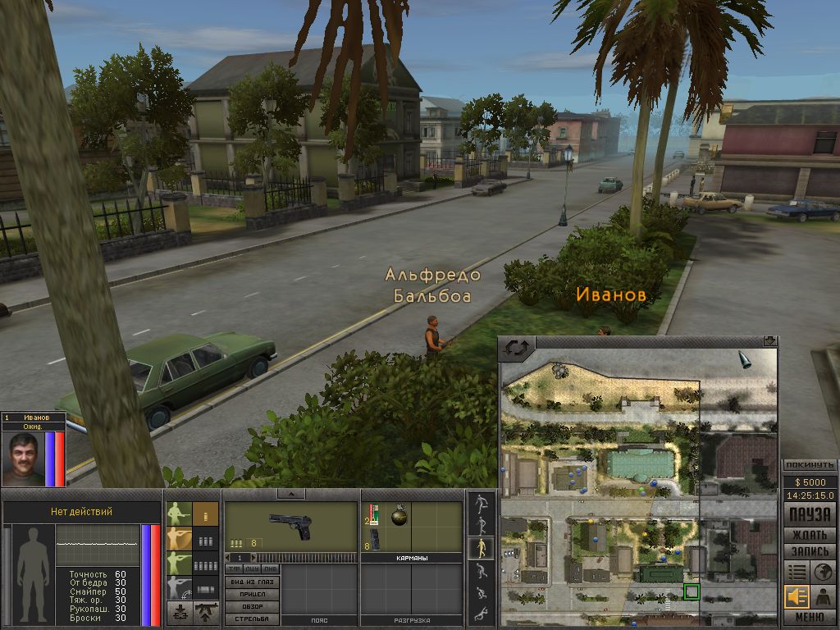Click the shotgun shells in pockets
Viewport: 840px width, 630px height.
(372, 514)
